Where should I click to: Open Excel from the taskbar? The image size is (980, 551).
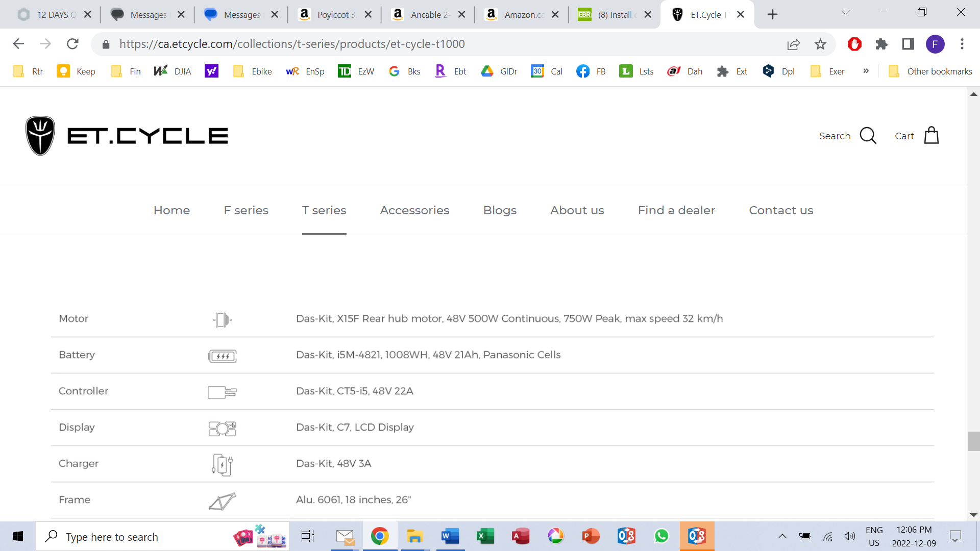tap(485, 536)
